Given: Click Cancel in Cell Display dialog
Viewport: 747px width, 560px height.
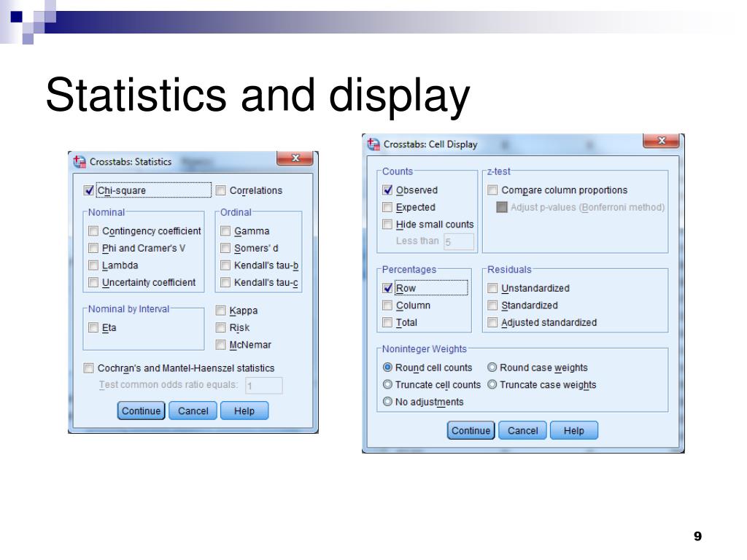Looking at the screenshot, I should [x=522, y=430].
